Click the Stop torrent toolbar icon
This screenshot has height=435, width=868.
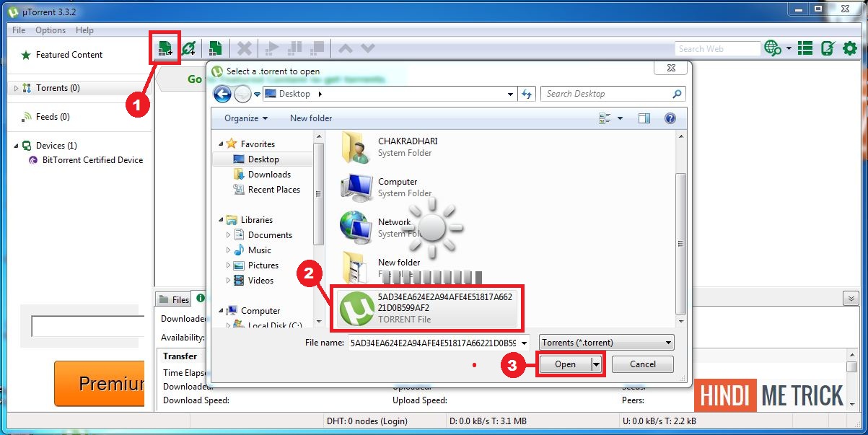point(317,48)
